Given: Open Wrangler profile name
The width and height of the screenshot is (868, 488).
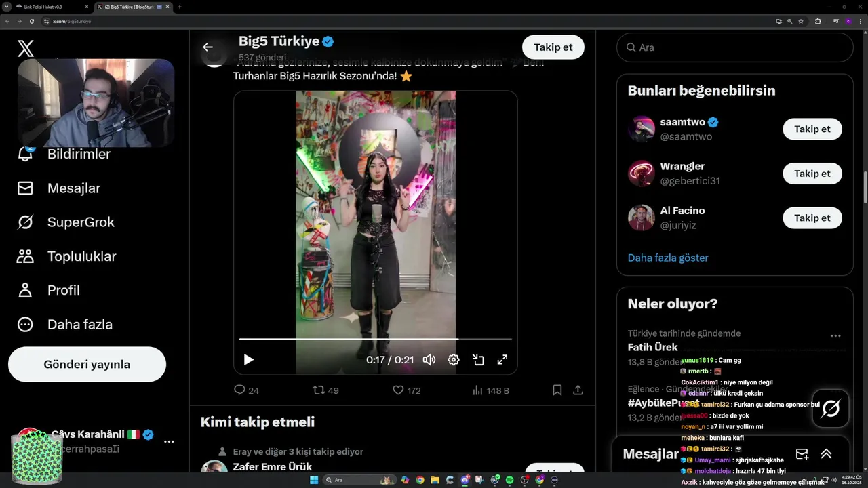Looking at the screenshot, I should [x=682, y=166].
